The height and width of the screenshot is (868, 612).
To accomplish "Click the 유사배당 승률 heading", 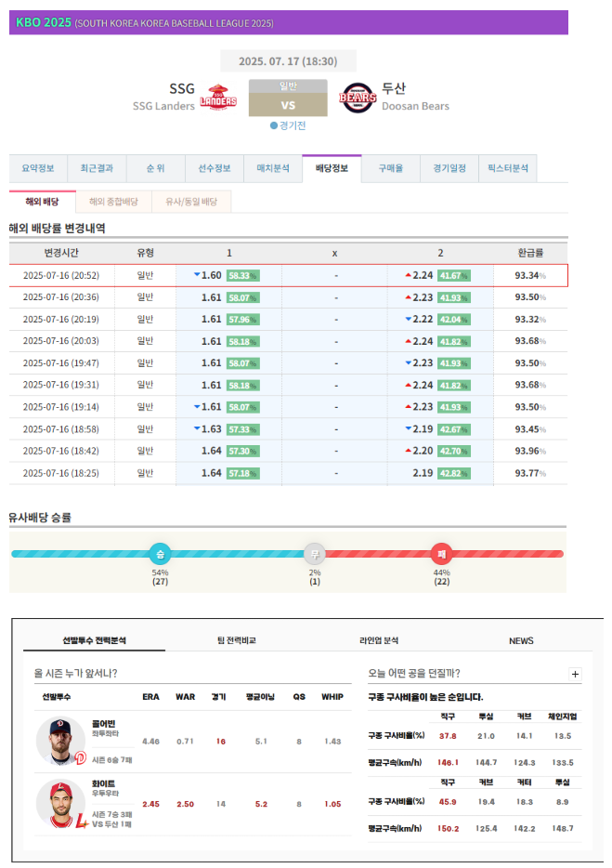I will point(40,518).
